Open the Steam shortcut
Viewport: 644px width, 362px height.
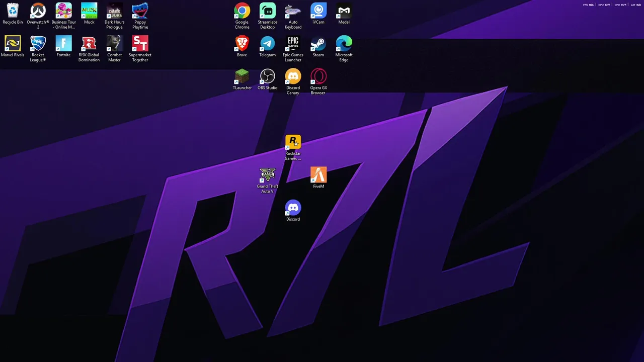318,46
